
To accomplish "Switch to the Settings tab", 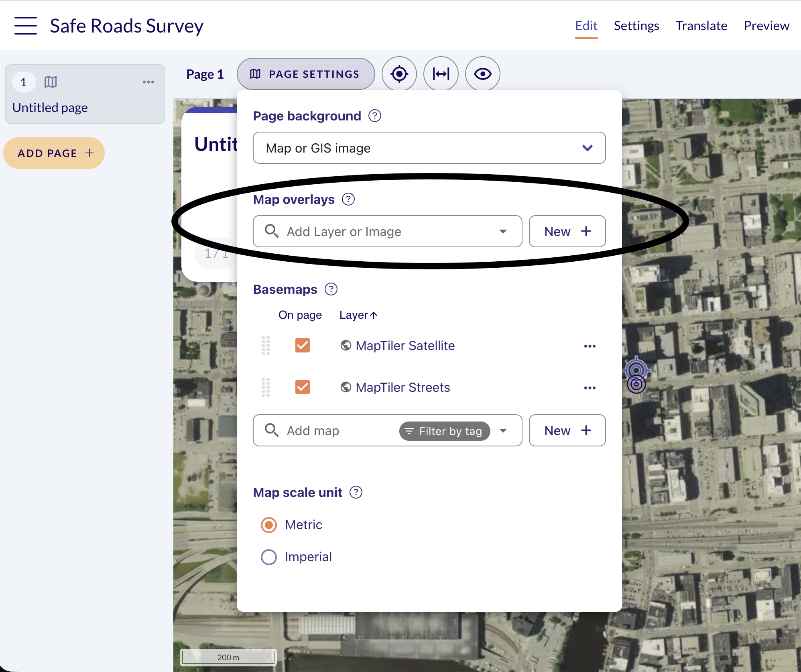I will (636, 26).
